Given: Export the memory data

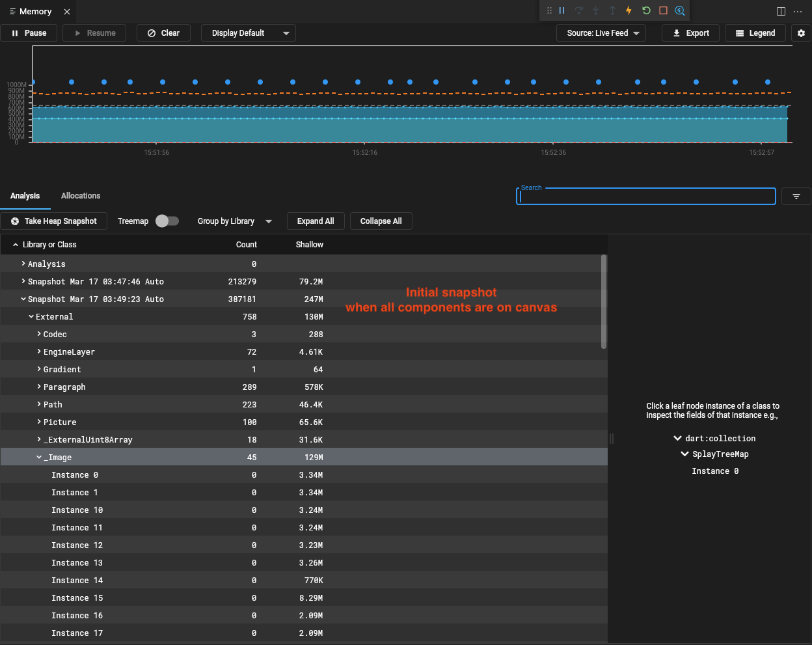Looking at the screenshot, I should tap(691, 33).
